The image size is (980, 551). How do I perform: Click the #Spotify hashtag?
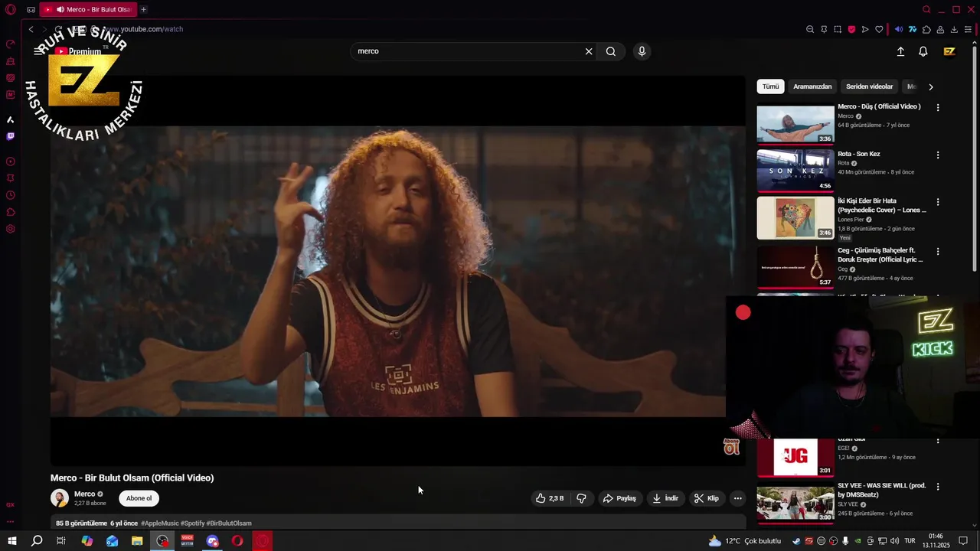coord(192,523)
